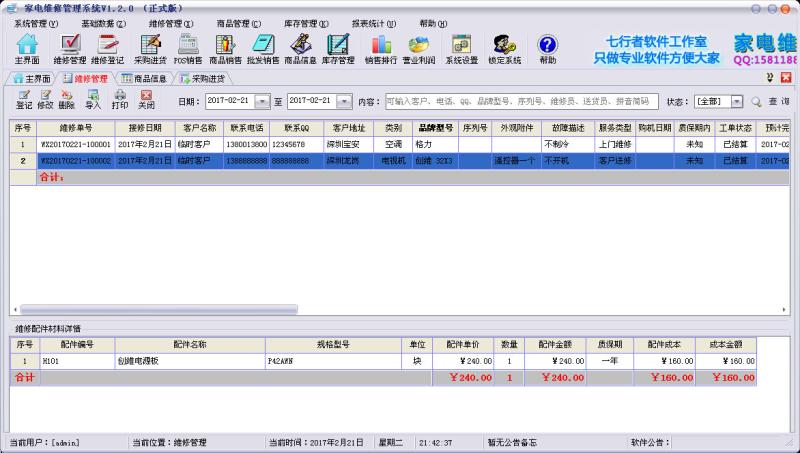Viewport: 800px width, 453px height.
Task: Expand the start date 2017-02-21 dropdown arrow
Action: point(262,102)
